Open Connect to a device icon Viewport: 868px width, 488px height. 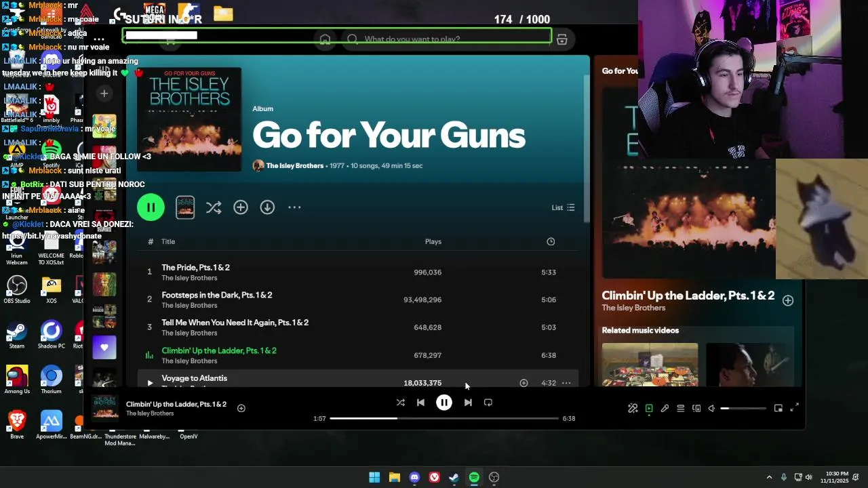tap(696, 408)
